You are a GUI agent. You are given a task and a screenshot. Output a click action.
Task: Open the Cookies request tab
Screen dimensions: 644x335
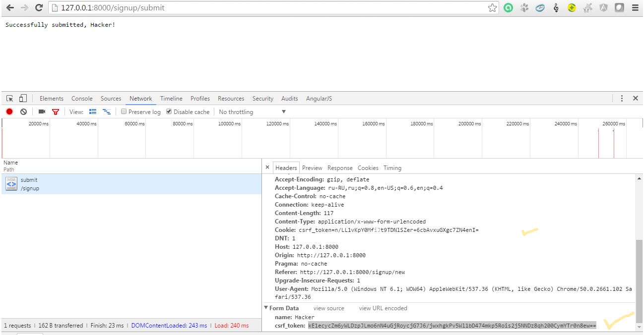tap(368, 167)
